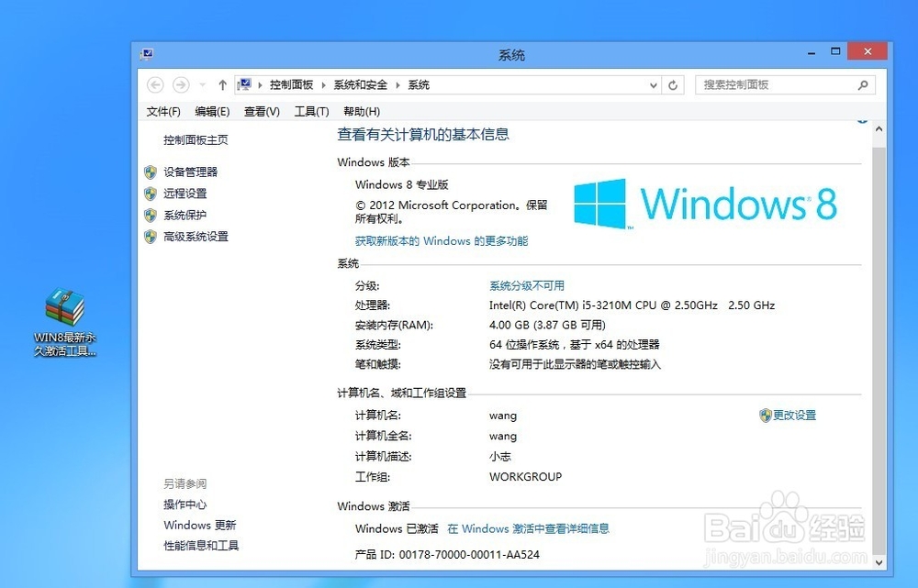Expand arrow after 系统和安全 breadcrumb

point(397,85)
